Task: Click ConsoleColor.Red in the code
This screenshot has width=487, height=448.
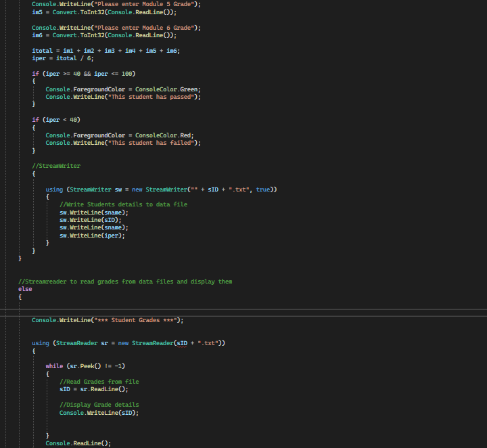Action: 163,135
